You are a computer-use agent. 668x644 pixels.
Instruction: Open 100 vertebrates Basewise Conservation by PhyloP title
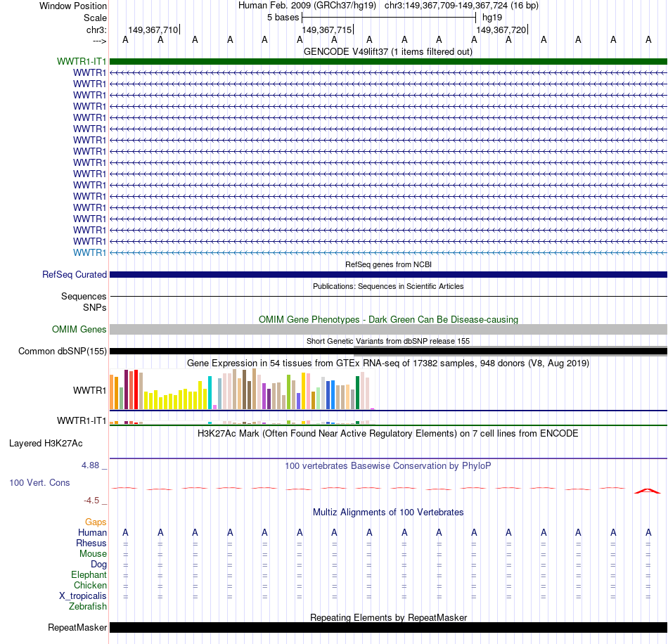point(388,466)
